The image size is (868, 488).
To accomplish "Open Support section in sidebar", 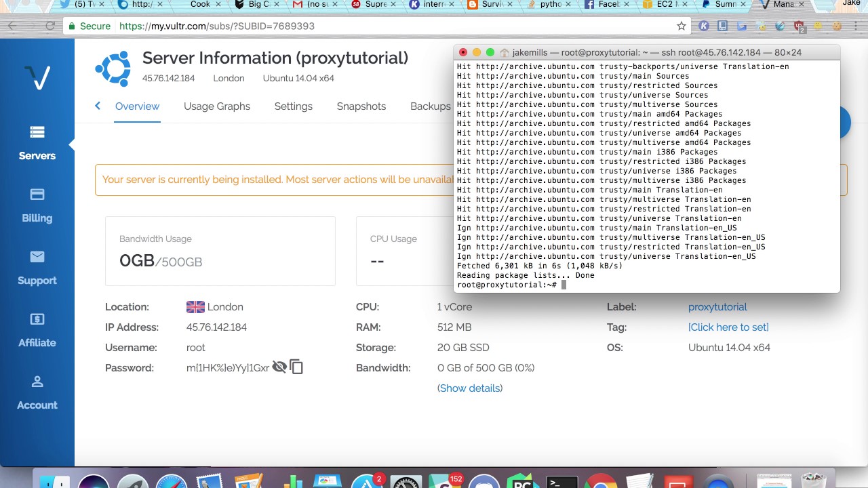I will click(x=37, y=268).
